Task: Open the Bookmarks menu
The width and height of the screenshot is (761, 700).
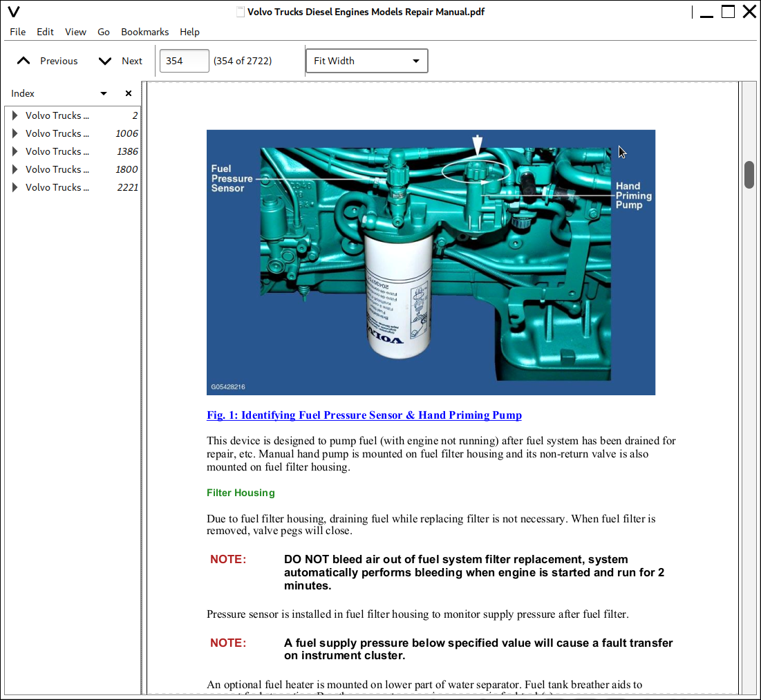Action: [145, 32]
